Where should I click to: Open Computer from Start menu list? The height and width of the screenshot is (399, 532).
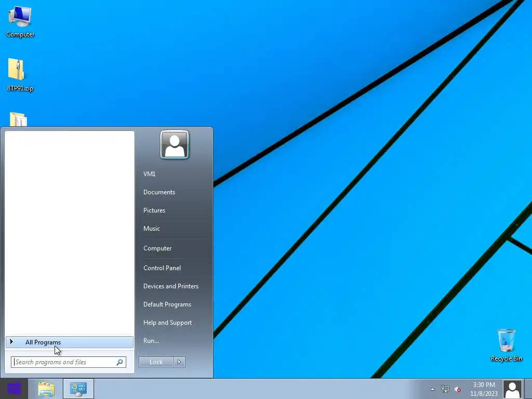pyautogui.click(x=157, y=248)
